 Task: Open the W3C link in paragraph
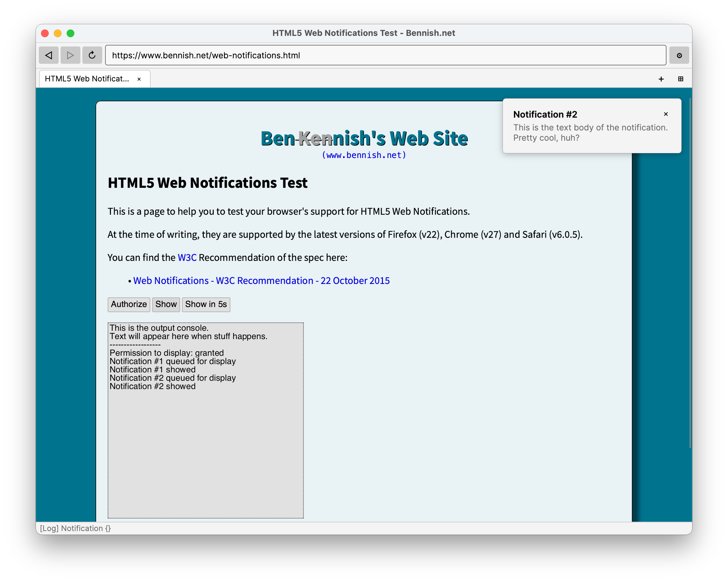click(187, 258)
